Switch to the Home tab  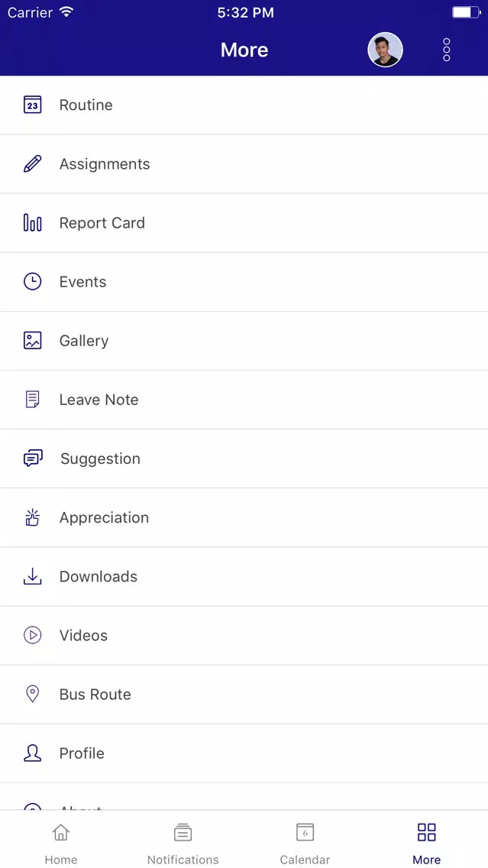tap(61, 842)
